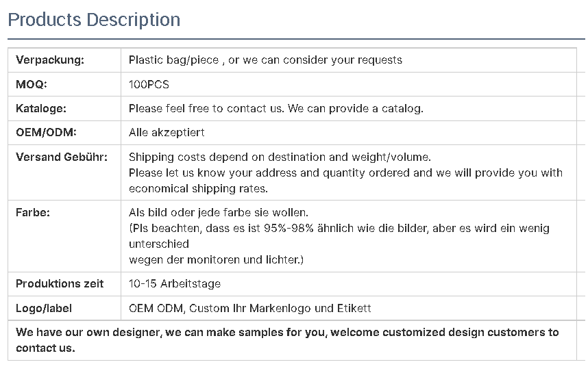588x373 pixels.
Task: Click the economical shipping rates line
Action: click(x=198, y=188)
